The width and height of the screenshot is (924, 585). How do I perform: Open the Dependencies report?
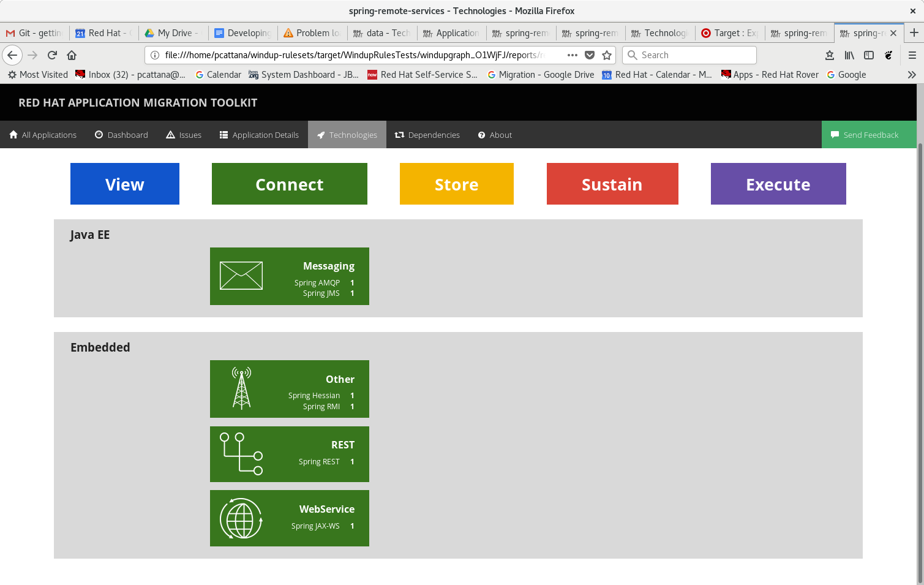click(x=427, y=135)
